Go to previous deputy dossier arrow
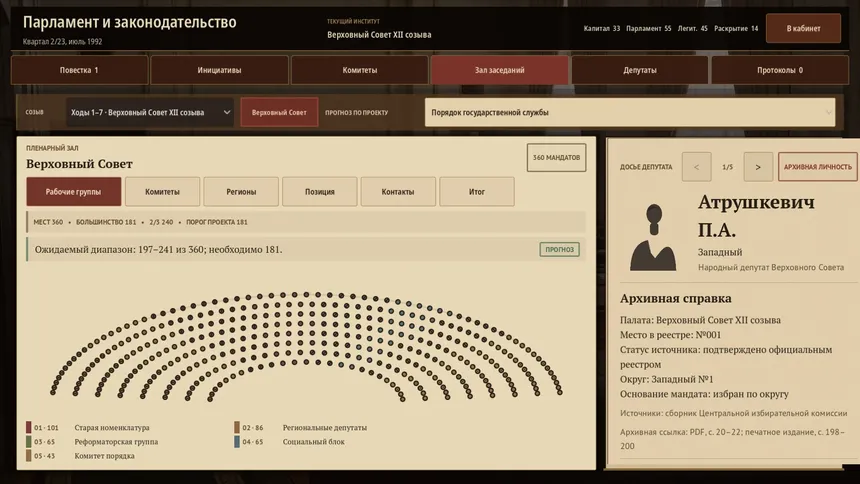This screenshot has width=860, height=484. (697, 167)
